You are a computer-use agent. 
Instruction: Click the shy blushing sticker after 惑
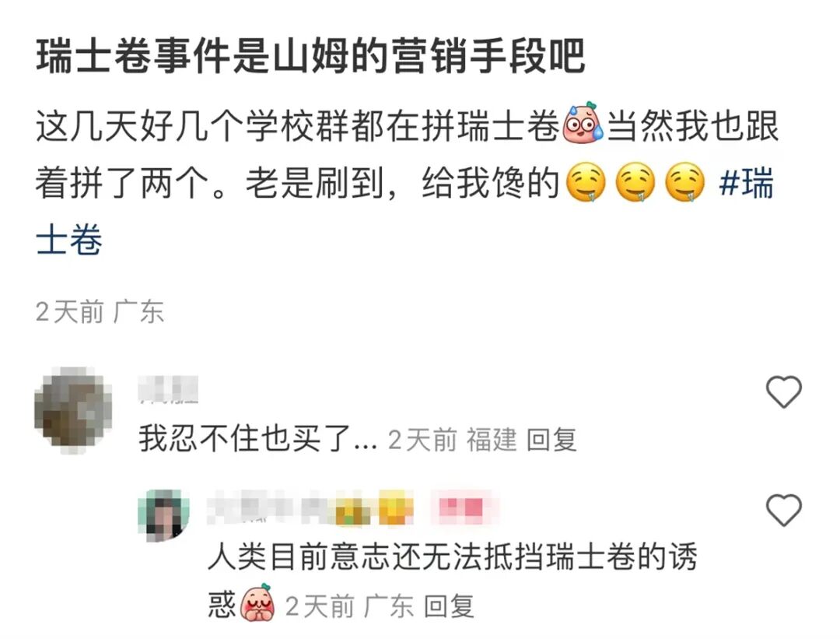pyautogui.click(x=258, y=602)
